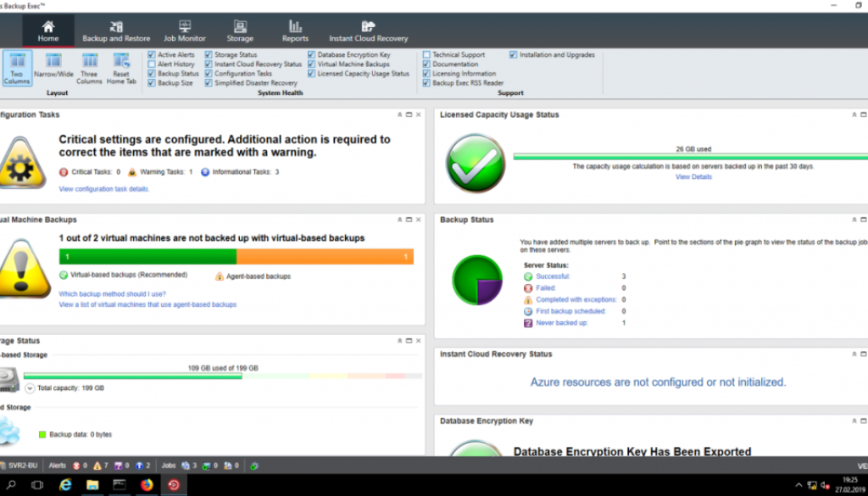
Task: Click the Backup Exec taskbar icon
Action: click(174, 485)
